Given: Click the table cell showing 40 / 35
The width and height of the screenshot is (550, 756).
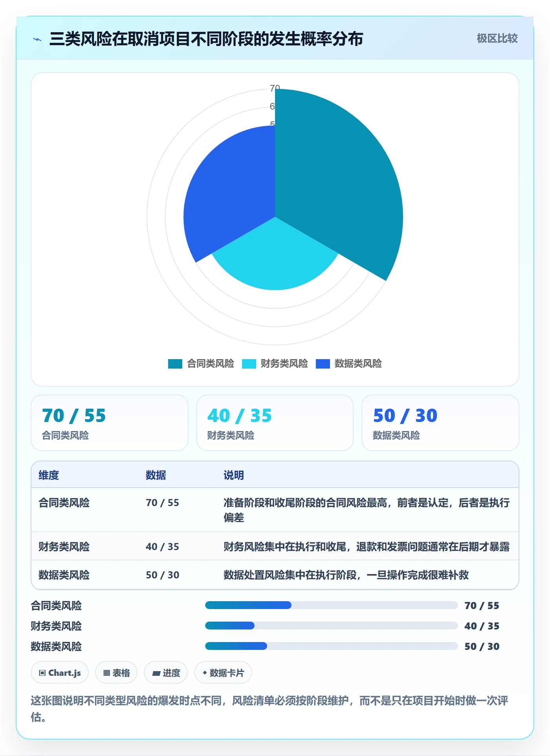Looking at the screenshot, I should tap(162, 547).
